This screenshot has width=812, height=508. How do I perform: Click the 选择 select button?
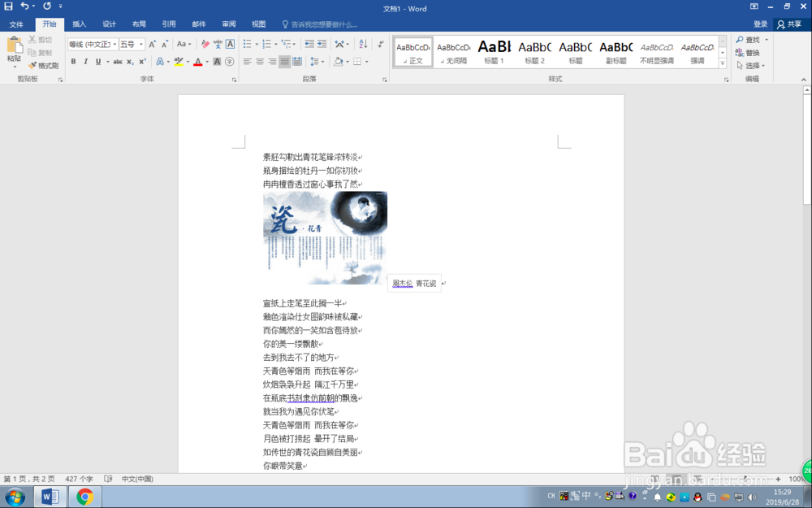point(750,65)
